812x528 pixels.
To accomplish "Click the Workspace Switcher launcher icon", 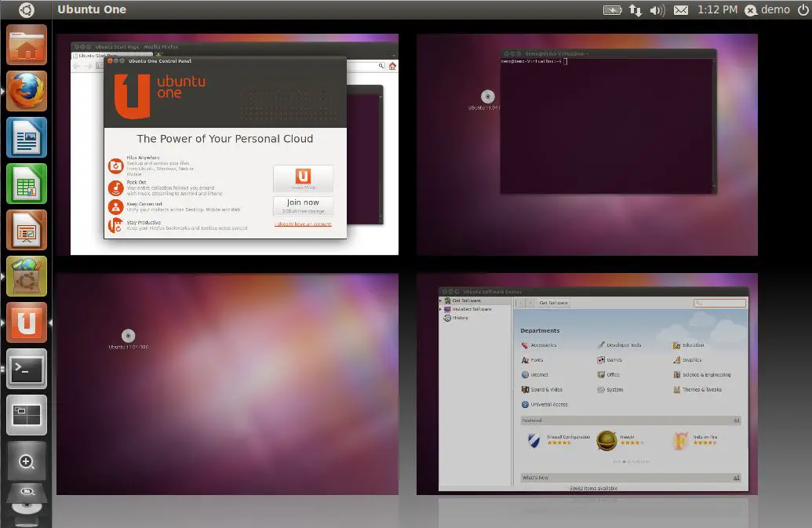I will pos(27,415).
